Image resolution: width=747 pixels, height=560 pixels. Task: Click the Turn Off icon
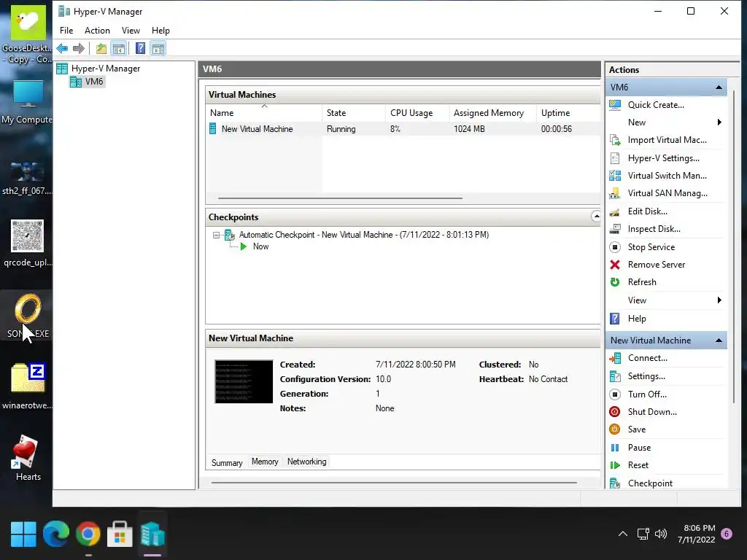tap(615, 394)
